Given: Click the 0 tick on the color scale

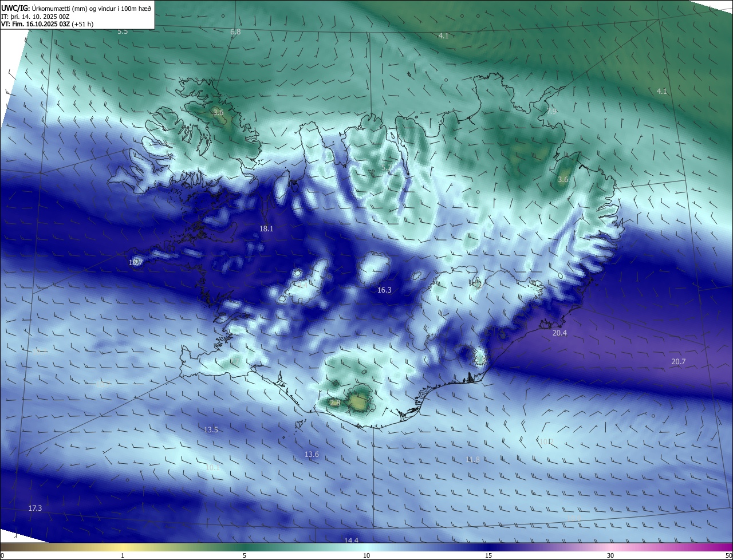Looking at the screenshot, I should (2, 555).
